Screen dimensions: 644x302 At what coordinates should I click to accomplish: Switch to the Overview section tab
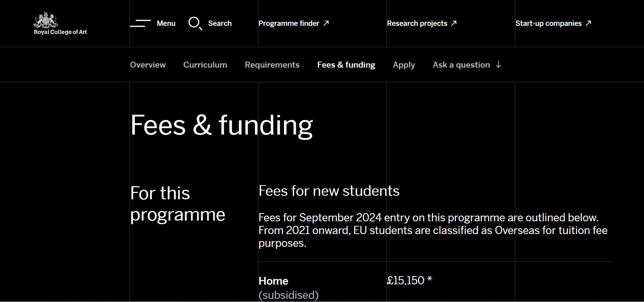pyautogui.click(x=148, y=65)
